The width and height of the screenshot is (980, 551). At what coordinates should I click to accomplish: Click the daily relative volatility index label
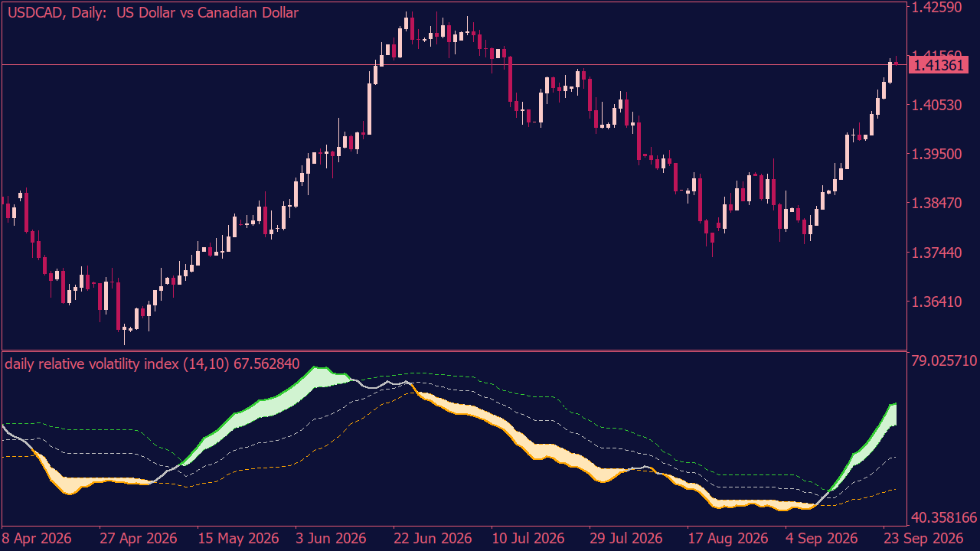[x=152, y=364]
